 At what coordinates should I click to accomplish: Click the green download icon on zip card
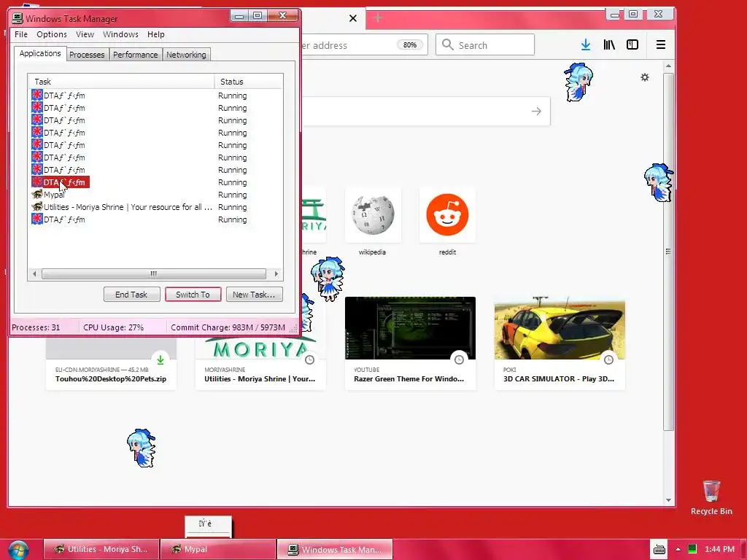(x=160, y=359)
